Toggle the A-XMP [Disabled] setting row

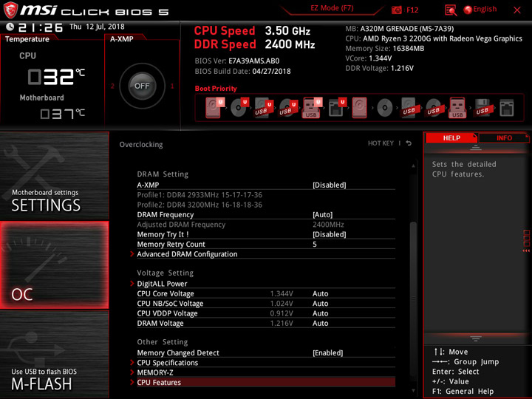[x=266, y=185]
